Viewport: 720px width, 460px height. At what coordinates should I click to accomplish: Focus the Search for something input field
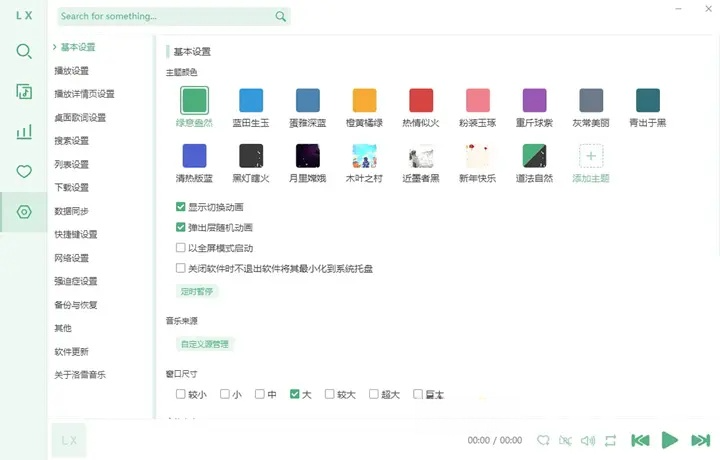click(174, 17)
